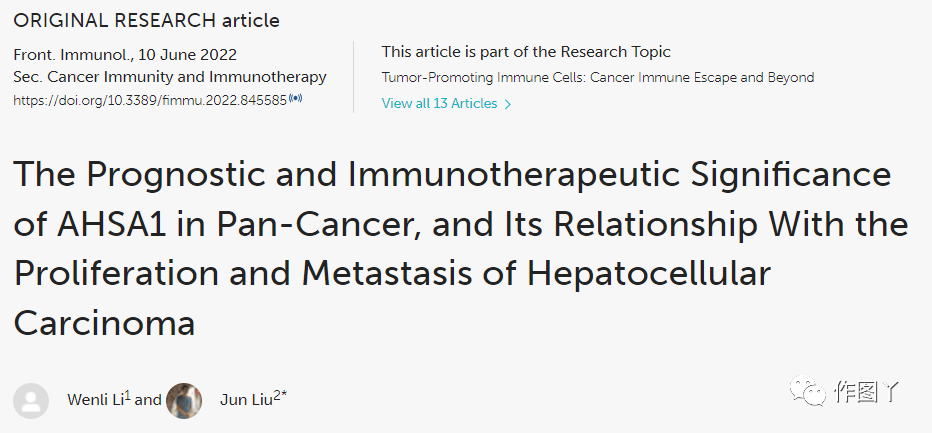Click Wenli Li's default avatar icon

click(31, 400)
